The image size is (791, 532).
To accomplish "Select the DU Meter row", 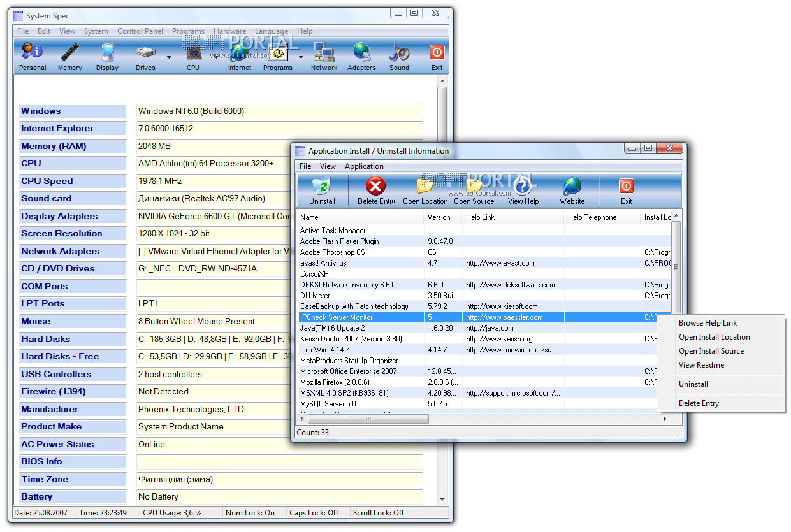I will click(x=484, y=296).
